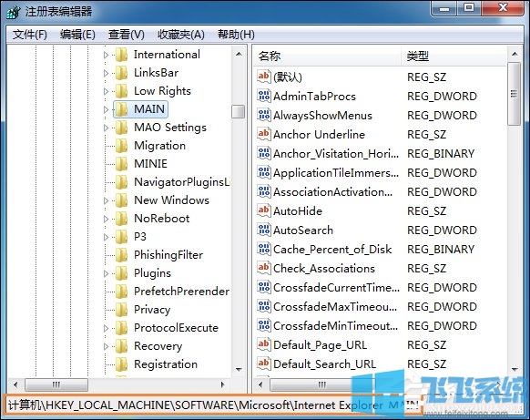The image size is (530, 420).
Task: Select the AutoSearch value name
Action: [303, 230]
